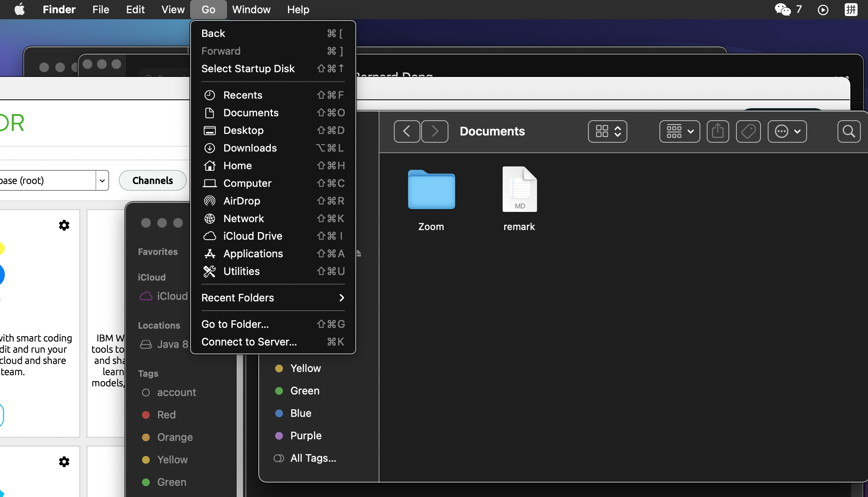This screenshot has height=497, width=868.
Task: Select the Orange tag in back Finder window
Action: (168, 437)
